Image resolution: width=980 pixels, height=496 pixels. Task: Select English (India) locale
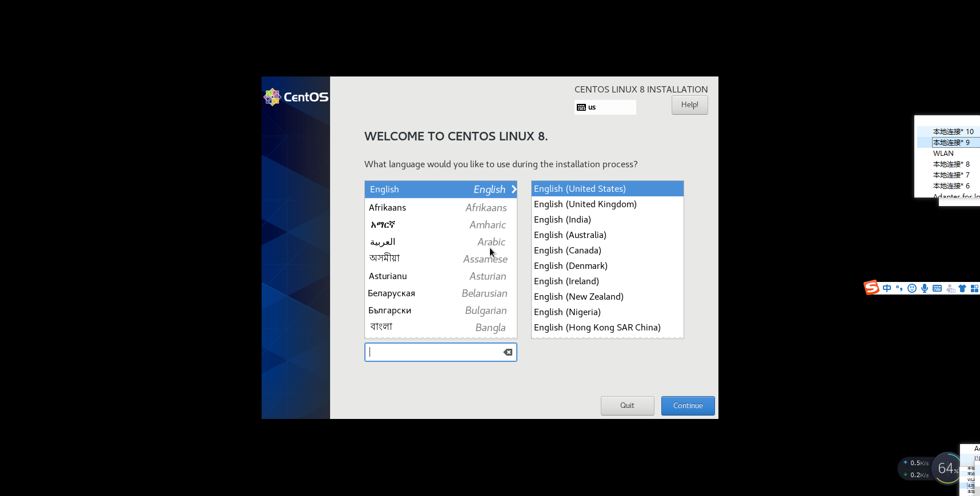[x=608, y=220]
